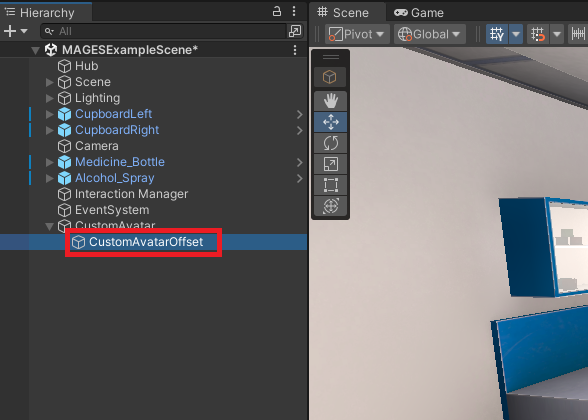Expand Medicine_Bottle prefab children
Viewport: 588px width, 420px height.
(49, 162)
